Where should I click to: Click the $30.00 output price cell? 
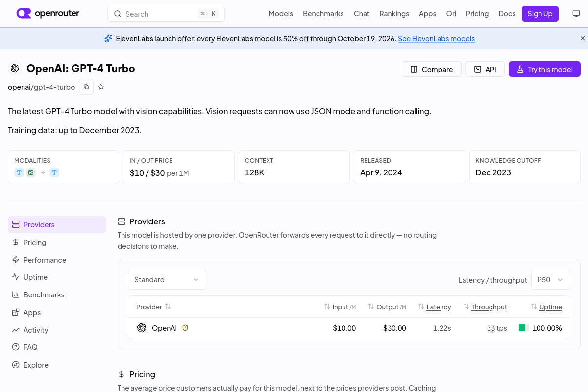[x=394, y=328]
